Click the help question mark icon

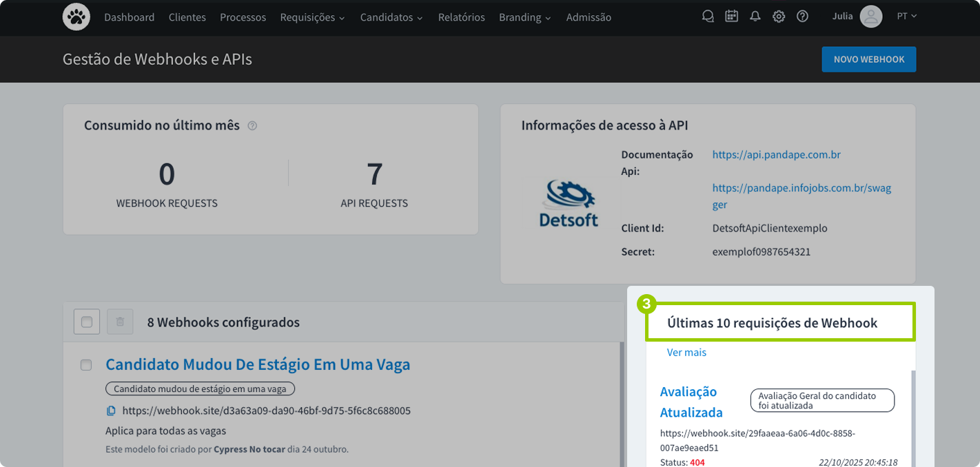[x=802, y=17]
